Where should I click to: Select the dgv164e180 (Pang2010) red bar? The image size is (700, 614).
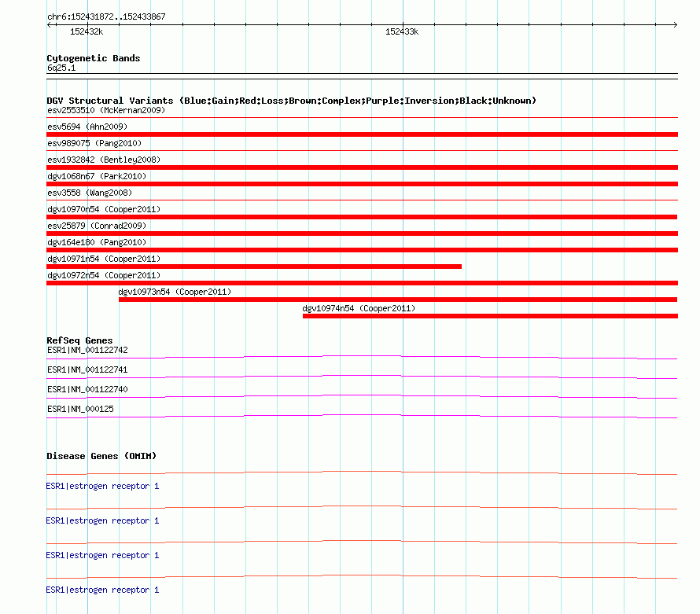tap(362, 250)
